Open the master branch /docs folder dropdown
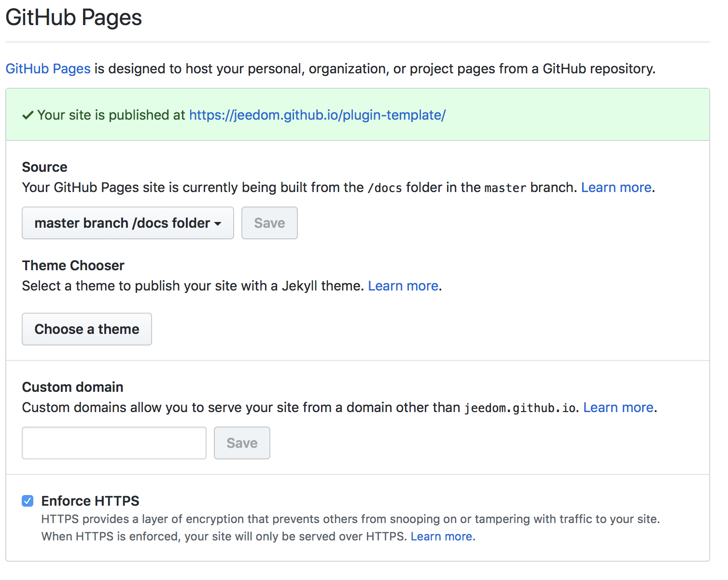Image resolution: width=728 pixels, height=580 pixels. pos(128,223)
